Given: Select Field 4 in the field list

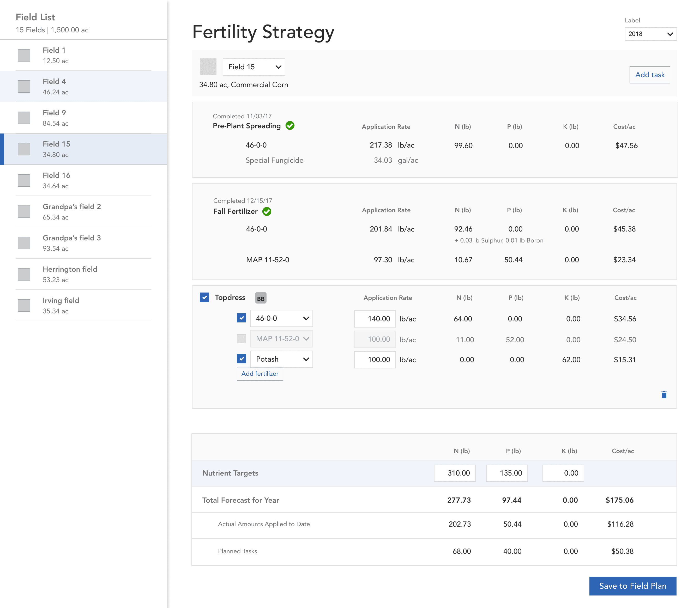Looking at the screenshot, I should [x=83, y=87].
